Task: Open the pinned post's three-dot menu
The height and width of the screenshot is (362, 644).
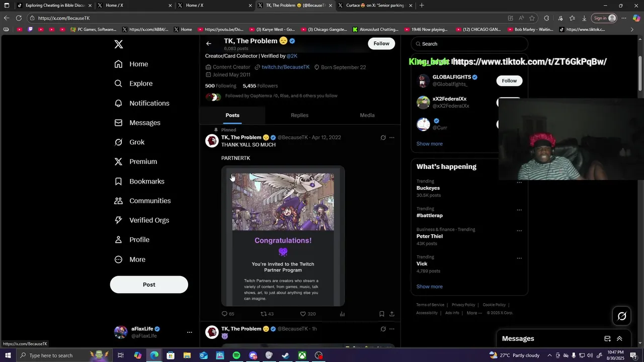Action: (392, 137)
